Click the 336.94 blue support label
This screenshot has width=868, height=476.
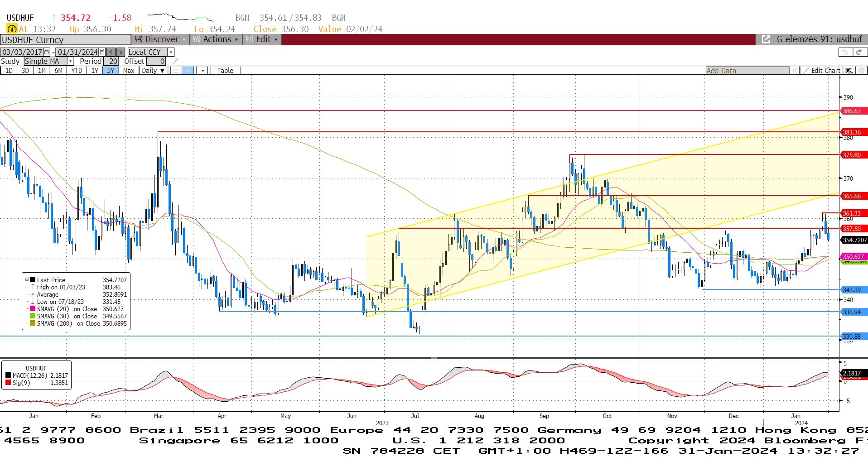(854, 312)
